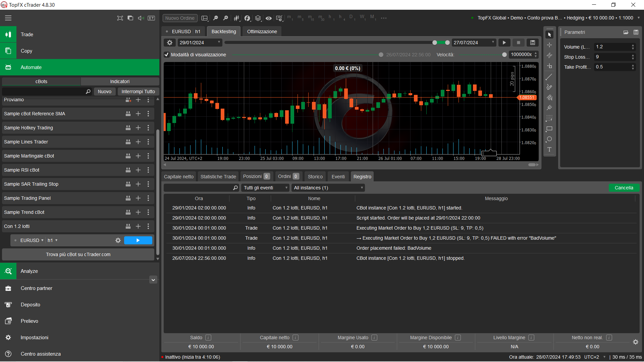Mute sounds with the speaker icon
Viewport: 644px width, 362px height.
[141, 18]
